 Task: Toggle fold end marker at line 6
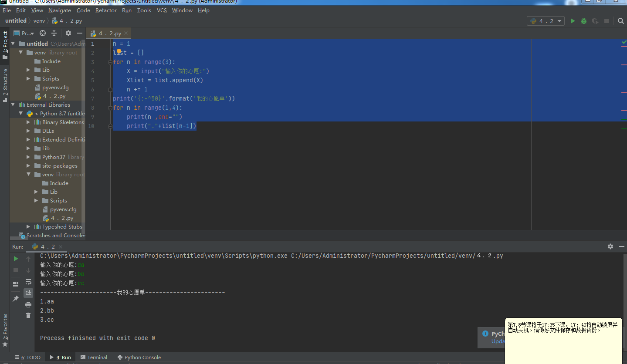110,89
